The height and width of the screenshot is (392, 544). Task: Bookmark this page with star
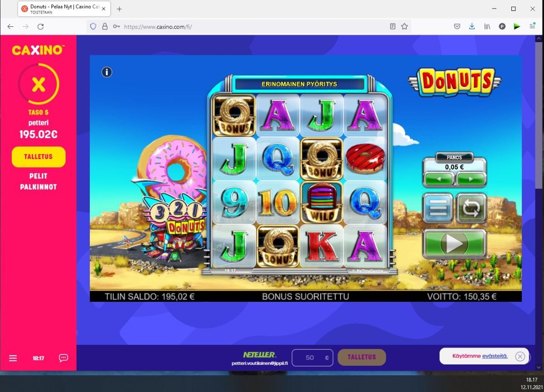pyautogui.click(x=404, y=27)
